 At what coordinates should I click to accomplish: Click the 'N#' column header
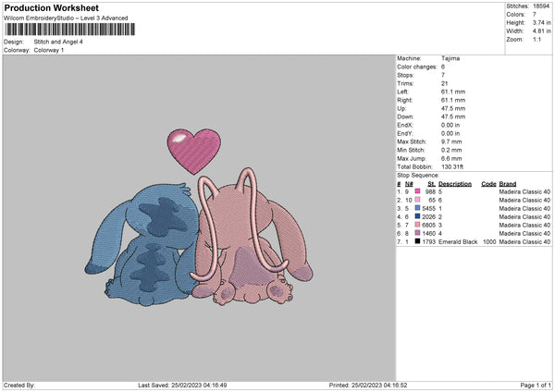pyautogui.click(x=409, y=184)
